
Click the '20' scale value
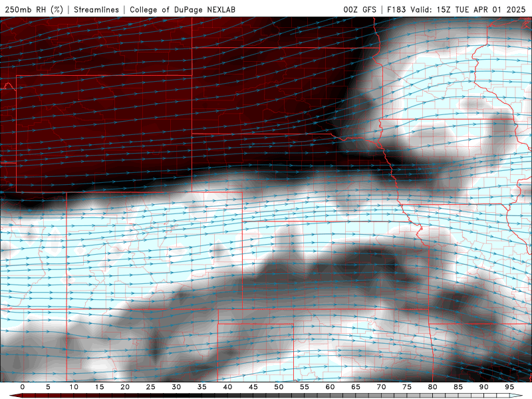[125, 387]
